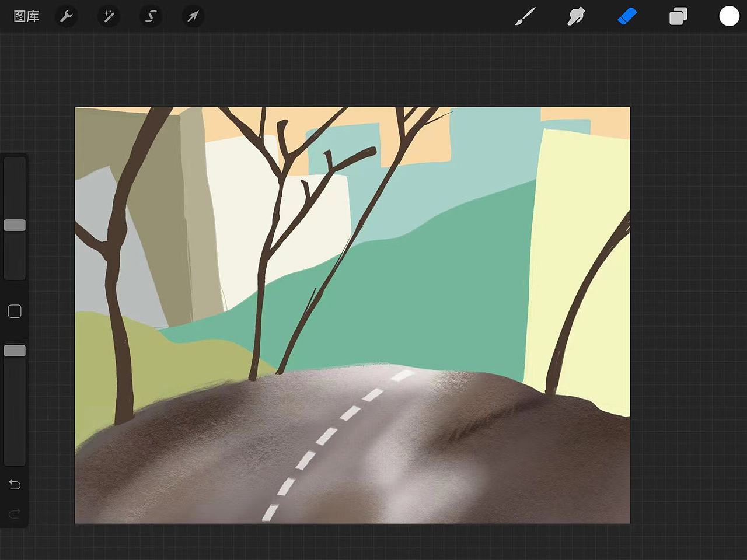Image resolution: width=747 pixels, height=560 pixels.
Task: Tap the Redo arrow
Action: (x=15, y=513)
